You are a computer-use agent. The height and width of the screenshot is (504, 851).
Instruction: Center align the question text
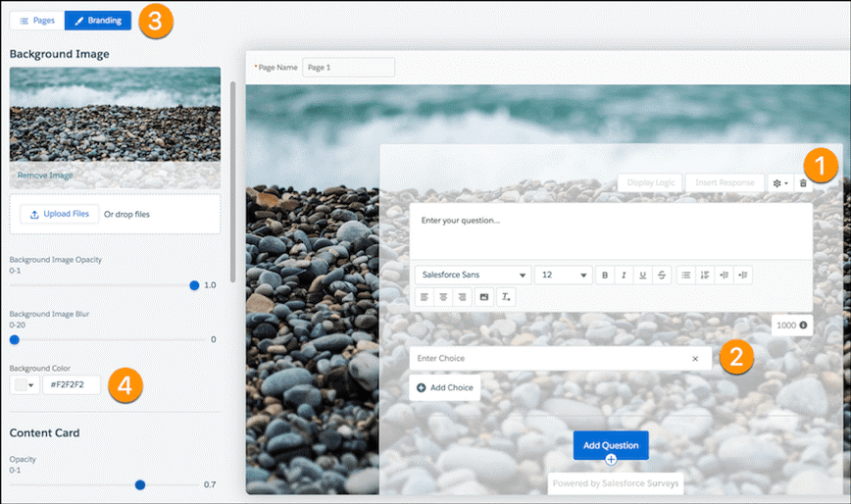click(444, 296)
